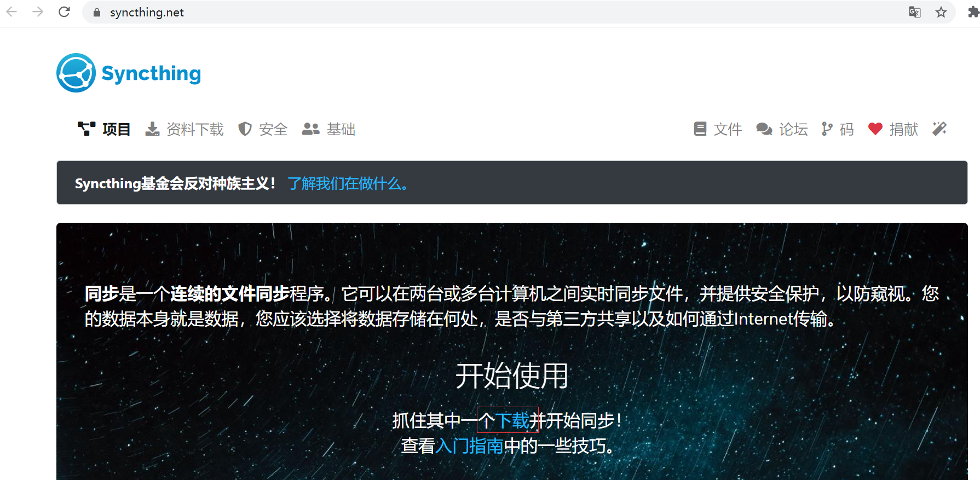Follow the 了解我们在做什么 link

[x=348, y=183]
